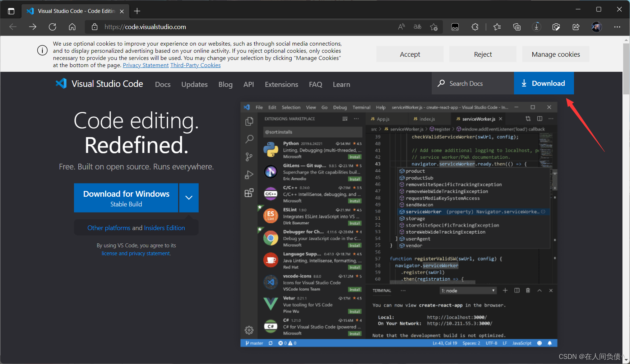Click Download for Windows Stable Build
The width and height of the screenshot is (630, 364).
point(126,198)
